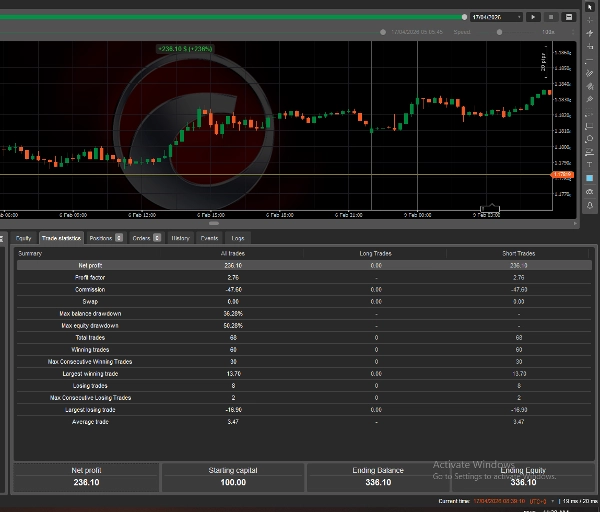
Task: Start the backtest with the play button
Action: point(533,17)
